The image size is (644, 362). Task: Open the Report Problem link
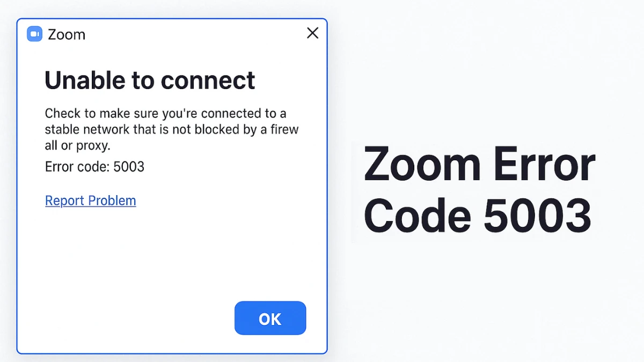91,201
